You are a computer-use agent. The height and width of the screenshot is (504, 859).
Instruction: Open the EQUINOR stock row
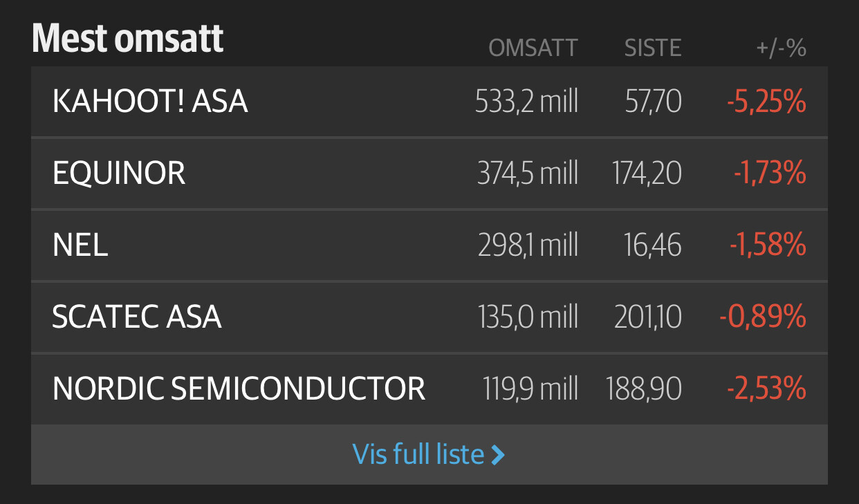pyautogui.click(x=429, y=173)
